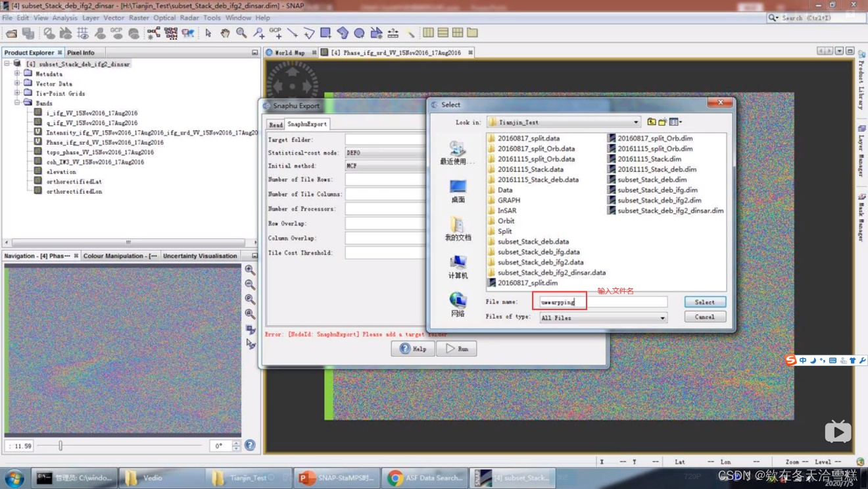Choose the draw rectangle tool
The image size is (868, 489).
pos(325,33)
